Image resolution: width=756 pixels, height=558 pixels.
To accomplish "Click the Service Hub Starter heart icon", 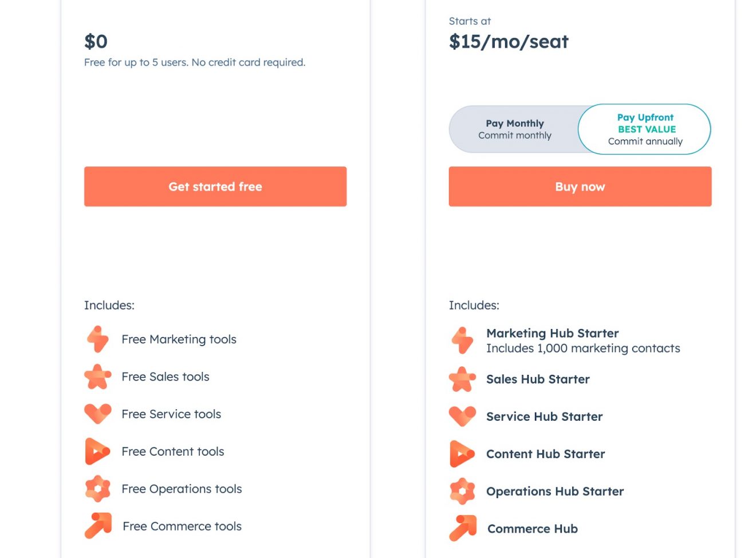I will tap(463, 416).
